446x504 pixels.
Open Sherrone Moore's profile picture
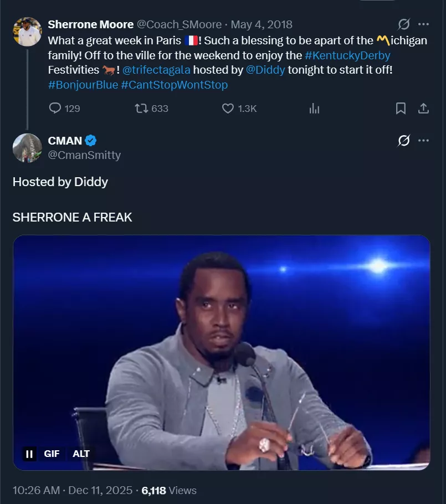[x=28, y=32]
